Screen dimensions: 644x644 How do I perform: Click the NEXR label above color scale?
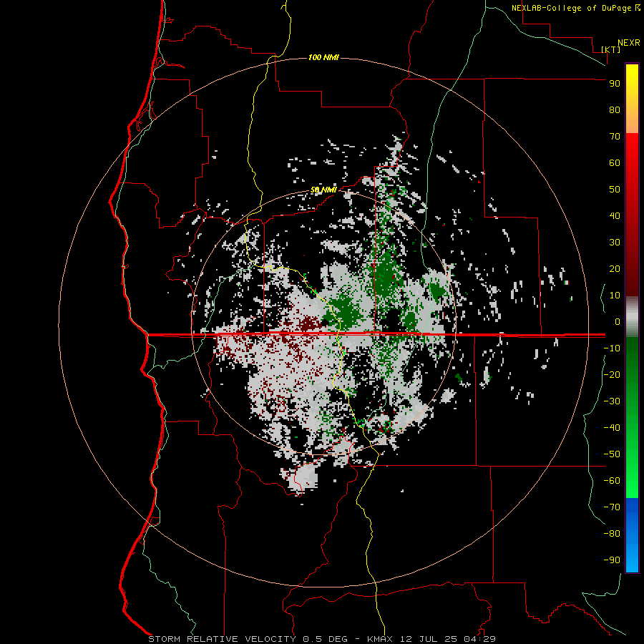[x=629, y=43]
